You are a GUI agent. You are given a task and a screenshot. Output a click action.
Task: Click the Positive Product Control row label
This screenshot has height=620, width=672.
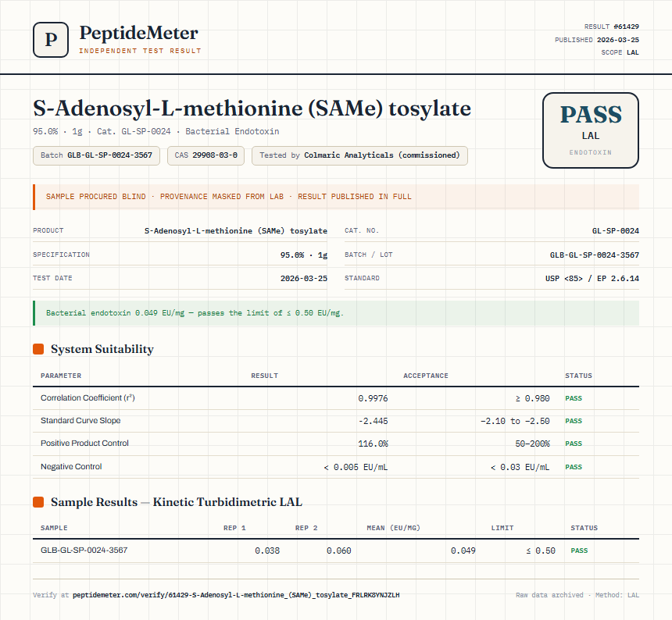pyautogui.click(x=84, y=444)
